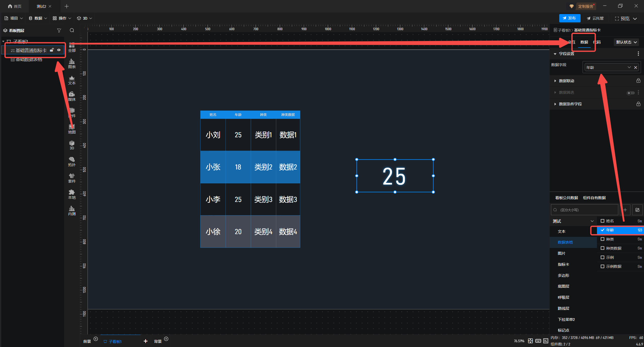Select the 基础数据表格 layer item
Viewport: 644px width, 347px height.
[29, 60]
